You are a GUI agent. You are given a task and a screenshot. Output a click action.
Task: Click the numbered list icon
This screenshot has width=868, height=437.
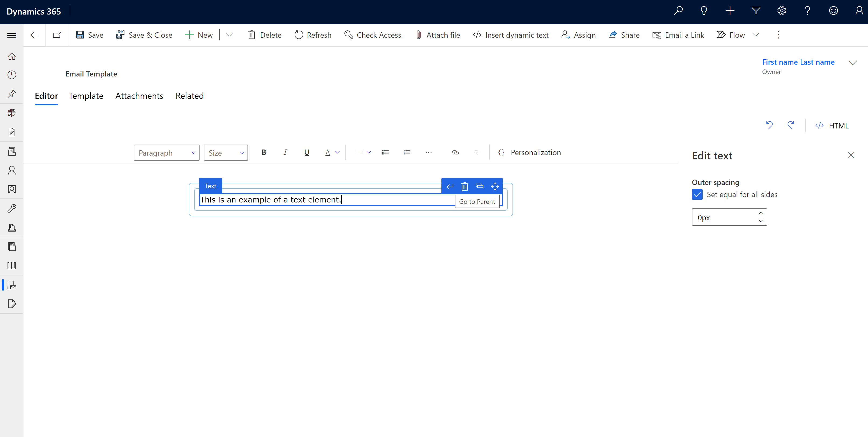pyautogui.click(x=407, y=152)
